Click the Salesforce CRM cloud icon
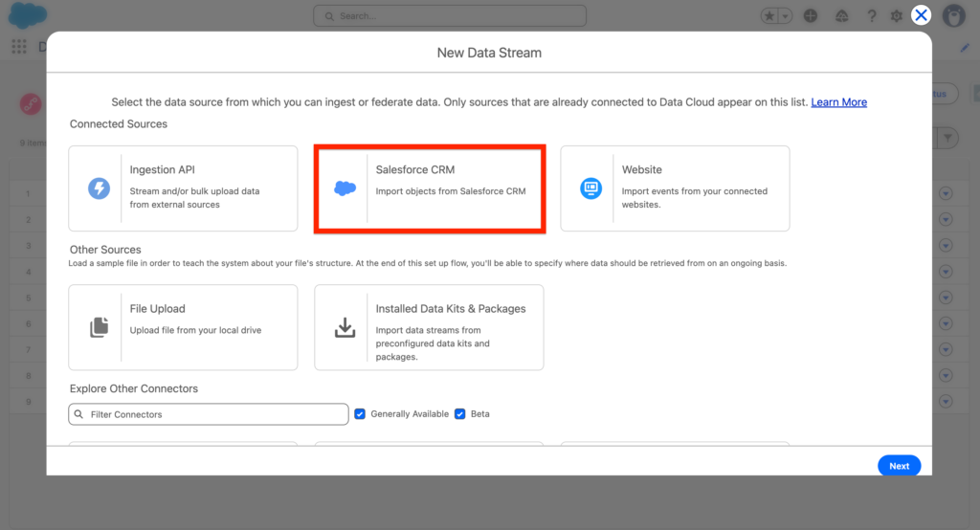This screenshot has height=530, width=980. (x=345, y=188)
